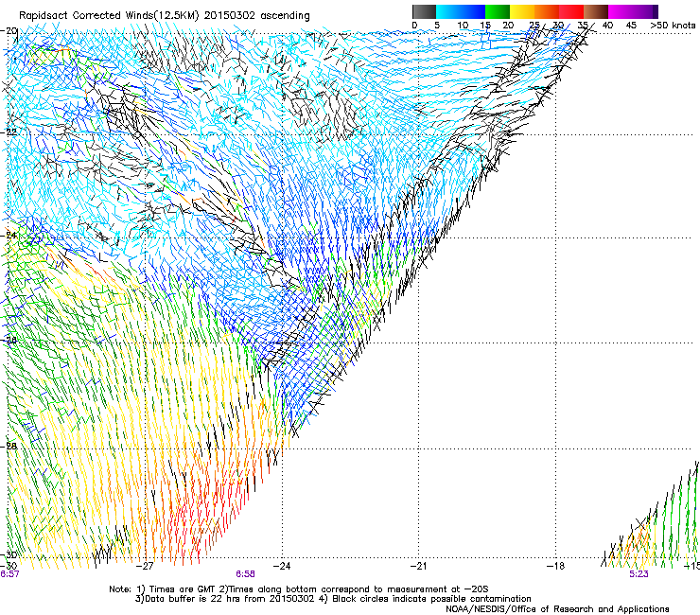Select the blue 10-15 knots legend segment
Viewport: 700px width, 615px height.
(x=472, y=11)
